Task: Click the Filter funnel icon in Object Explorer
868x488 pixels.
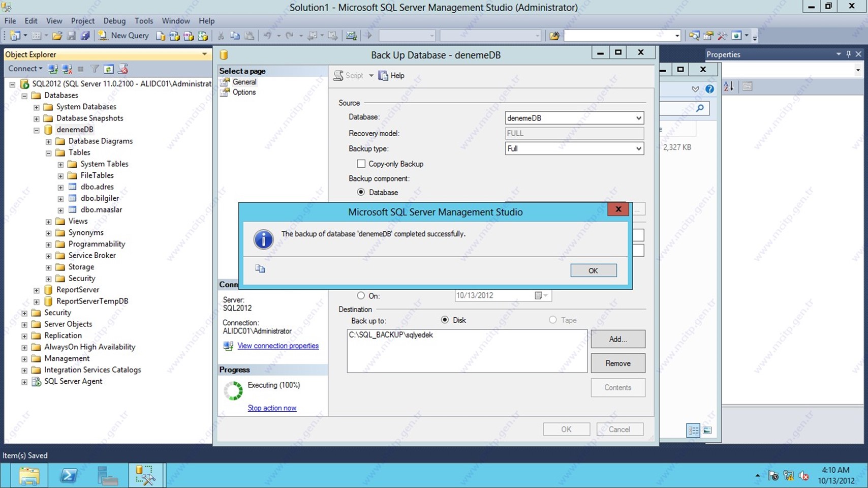Action: tap(95, 69)
